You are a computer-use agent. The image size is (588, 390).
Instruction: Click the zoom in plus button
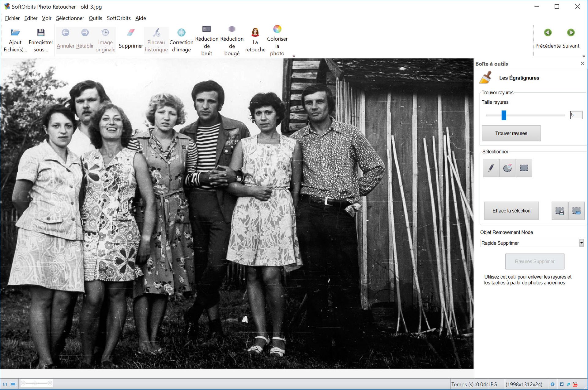(50, 383)
